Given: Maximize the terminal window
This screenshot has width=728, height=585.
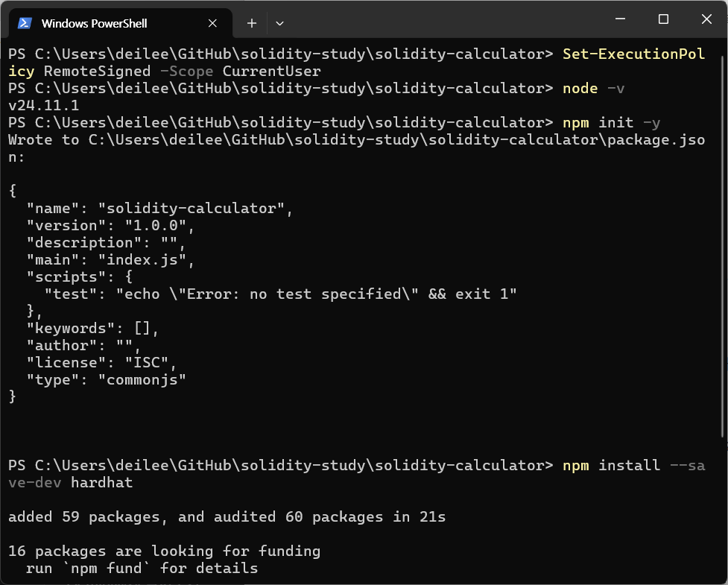Looking at the screenshot, I should [663, 19].
